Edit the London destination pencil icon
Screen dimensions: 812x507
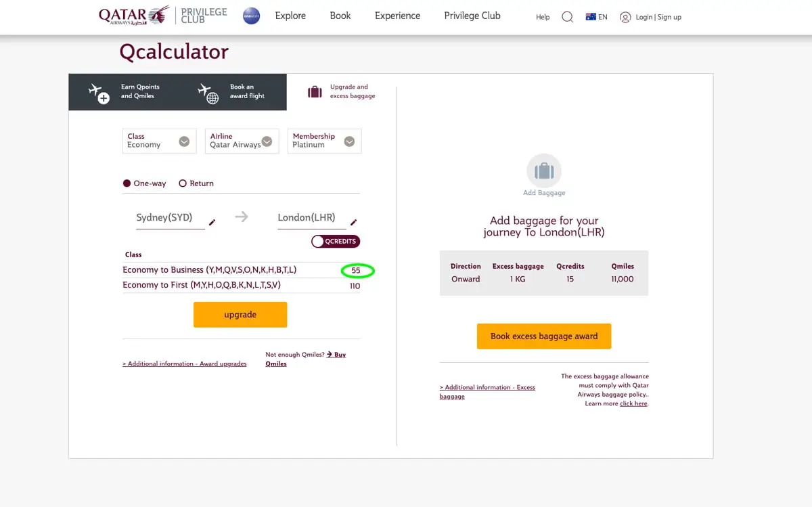(x=353, y=222)
